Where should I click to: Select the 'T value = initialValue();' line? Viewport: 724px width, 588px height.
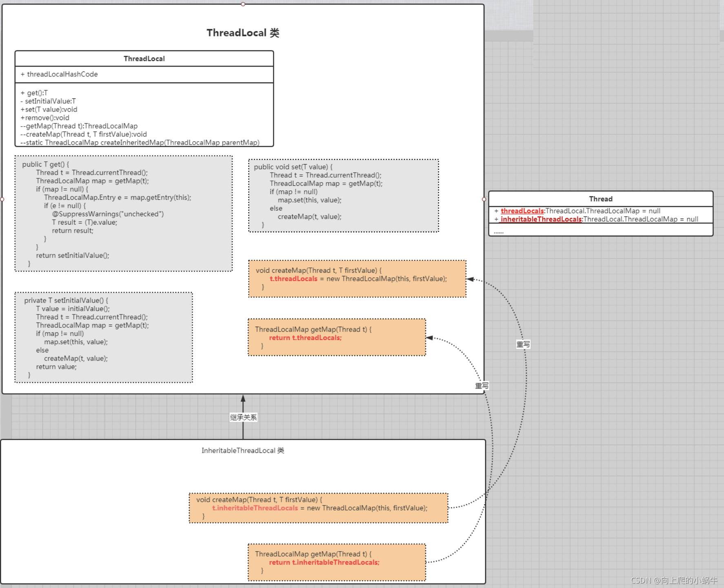pyautogui.click(x=73, y=309)
